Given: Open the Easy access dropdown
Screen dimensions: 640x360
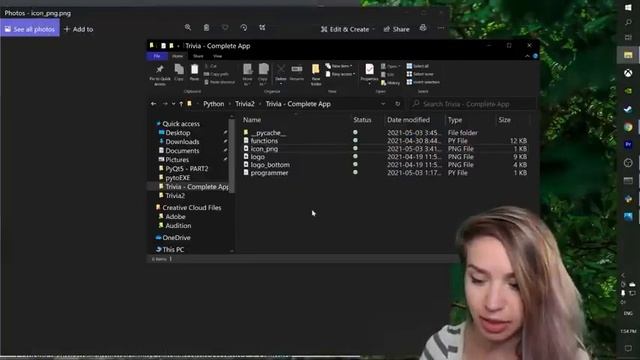Looking at the screenshot, I should tap(341, 74).
